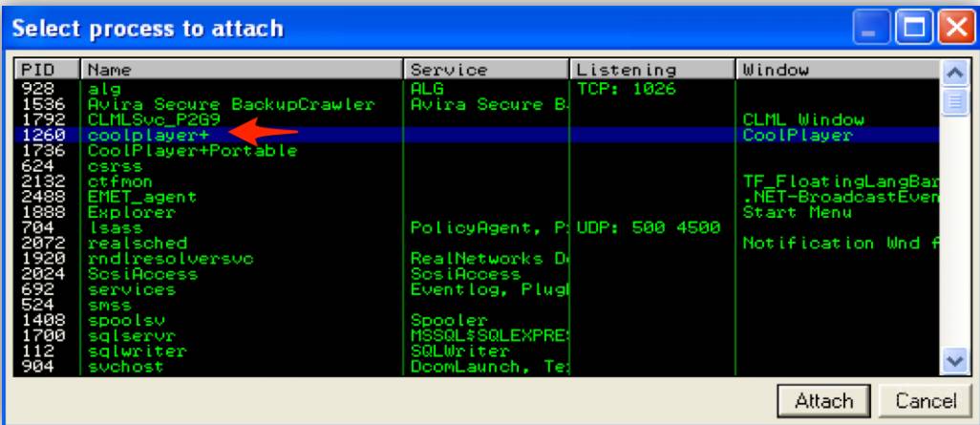The image size is (980, 425).
Task: Click the UDP: 500 4500 listening entry
Action: 649,228
